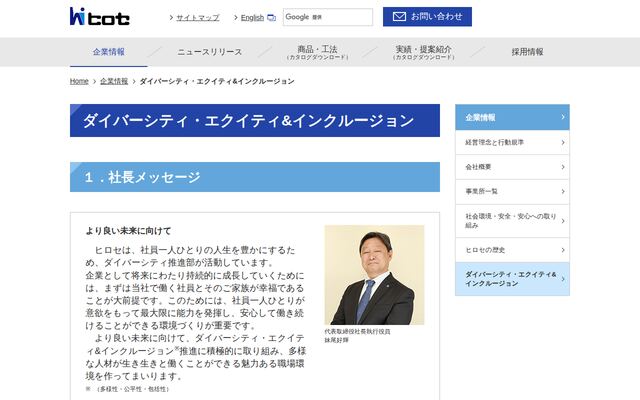Screen dimensions: 640x400
Task: Click the chevron beside 経営理念と行動規準
Action: pyautogui.click(x=563, y=142)
